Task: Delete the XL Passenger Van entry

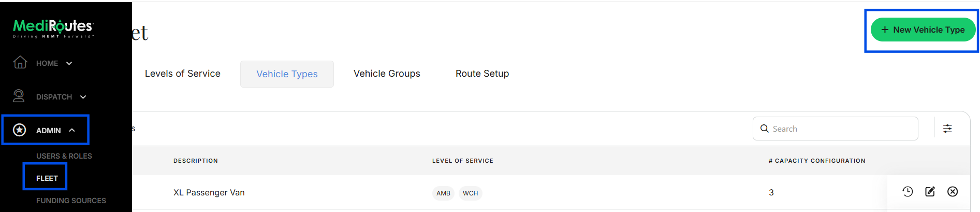Action: coord(953,192)
